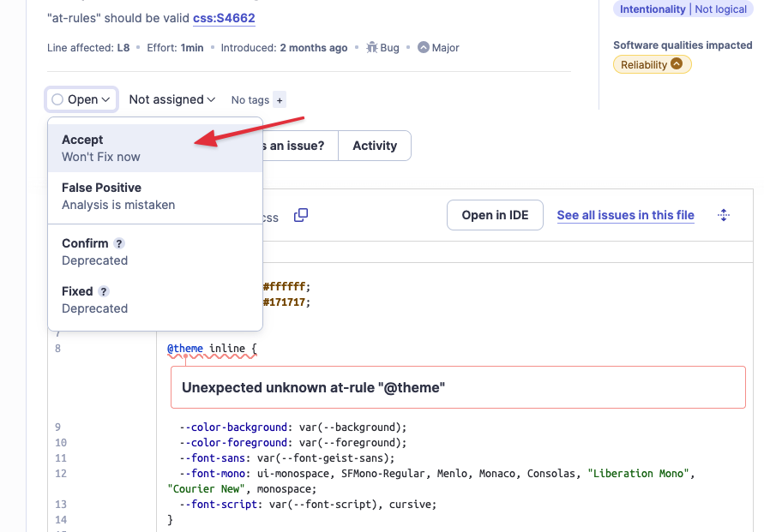
Task: Click the expand lines icon beside the file link
Action: tap(724, 216)
